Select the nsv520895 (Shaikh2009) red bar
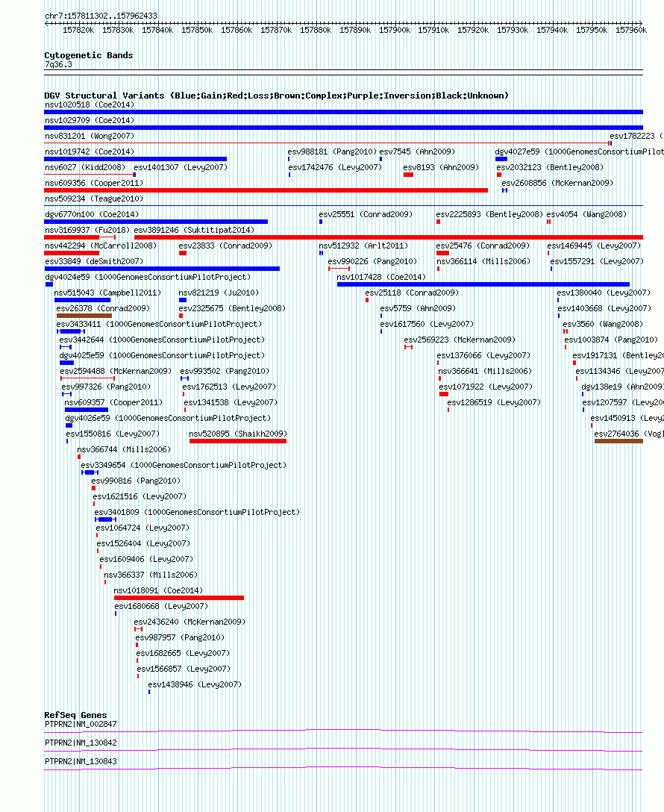The height and width of the screenshot is (812, 664). [x=237, y=440]
